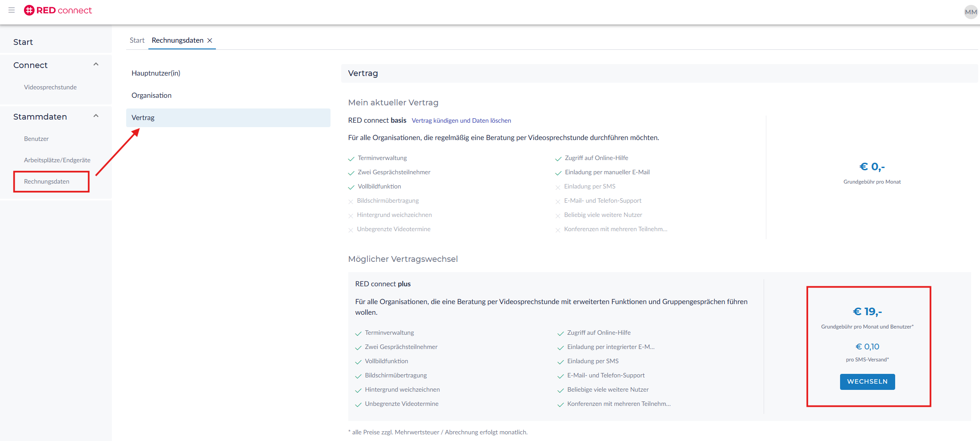Select Rechnungsdaten in the sidebar
This screenshot has height=441, width=980.
coord(47,181)
